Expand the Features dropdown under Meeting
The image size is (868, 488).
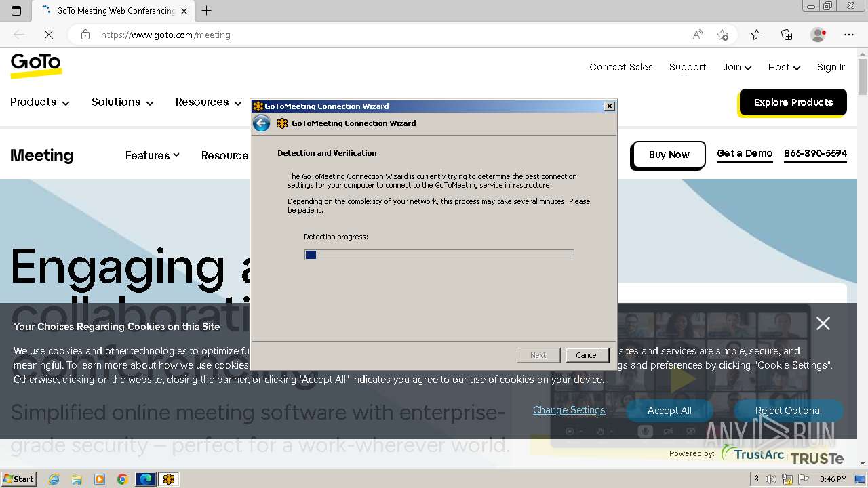[152, 155]
